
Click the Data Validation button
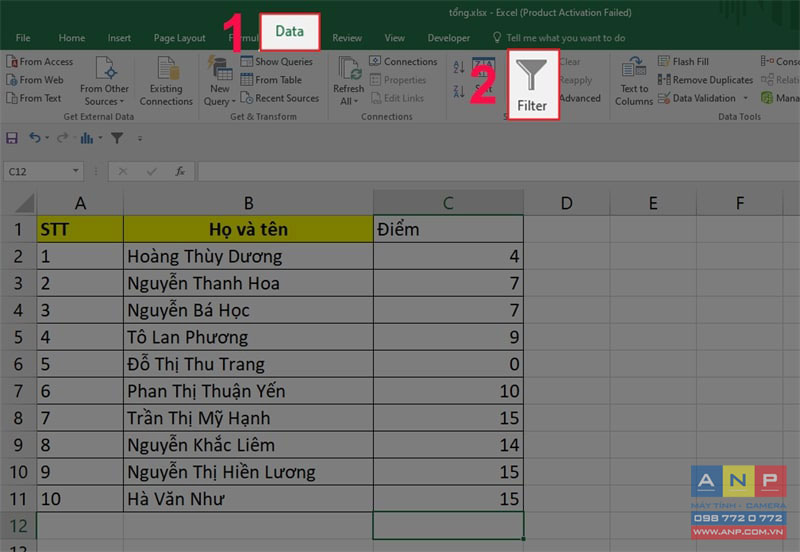pyautogui.click(x=697, y=98)
